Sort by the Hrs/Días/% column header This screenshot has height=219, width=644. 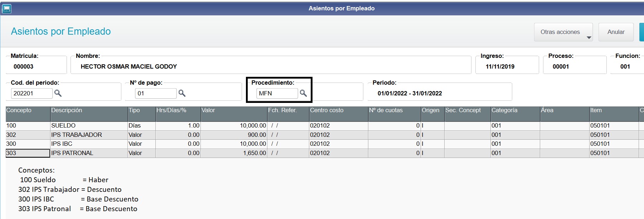click(178, 114)
